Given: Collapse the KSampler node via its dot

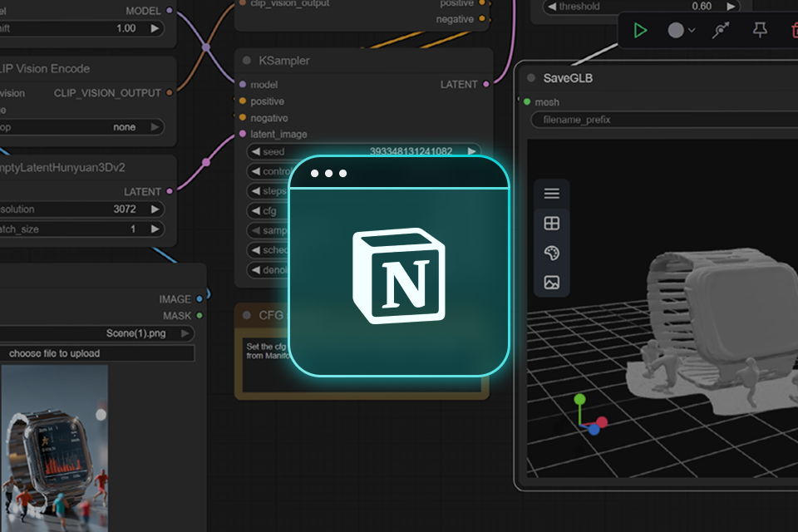Looking at the screenshot, I should pyautogui.click(x=247, y=61).
